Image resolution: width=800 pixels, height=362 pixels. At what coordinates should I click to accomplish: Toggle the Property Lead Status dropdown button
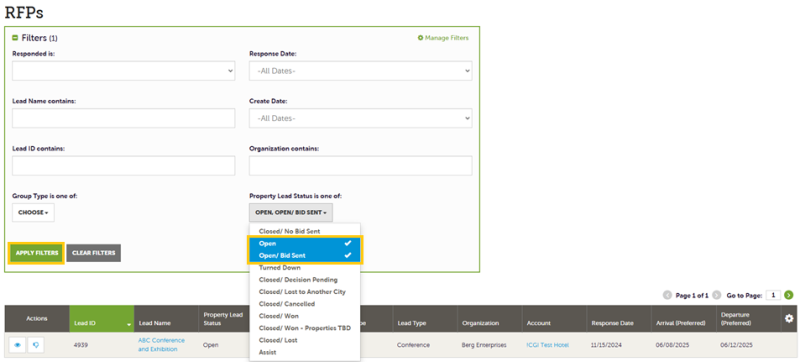pyautogui.click(x=291, y=213)
